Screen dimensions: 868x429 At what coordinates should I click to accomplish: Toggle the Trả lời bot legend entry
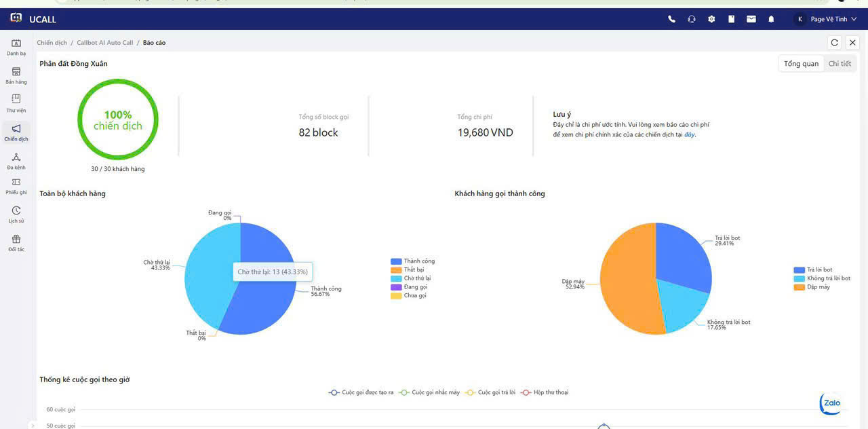tap(813, 270)
